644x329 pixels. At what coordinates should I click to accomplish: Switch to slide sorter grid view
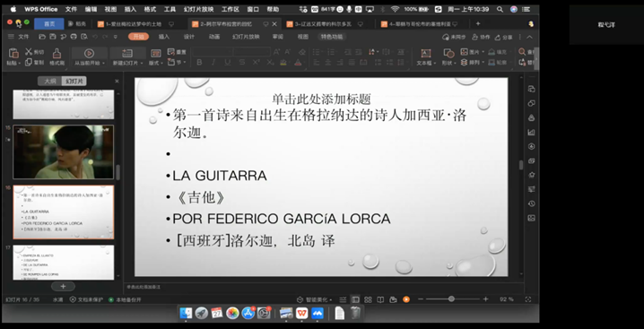click(x=368, y=299)
